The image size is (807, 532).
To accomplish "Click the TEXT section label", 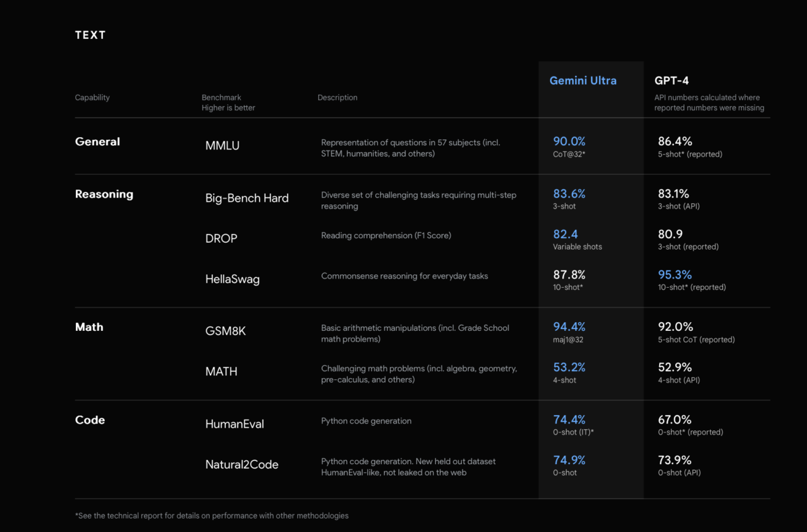I will 90,34.
